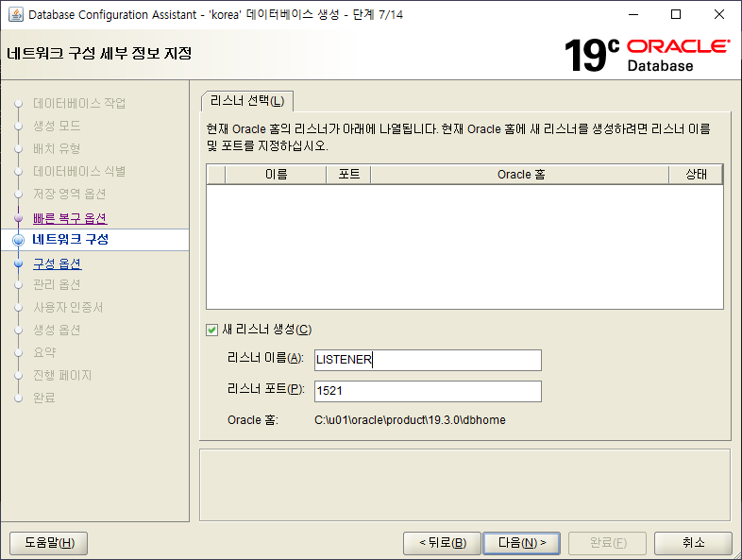The width and height of the screenshot is (742, 560).
Task: Go to next step with 다음(N) button
Action: click(x=521, y=543)
